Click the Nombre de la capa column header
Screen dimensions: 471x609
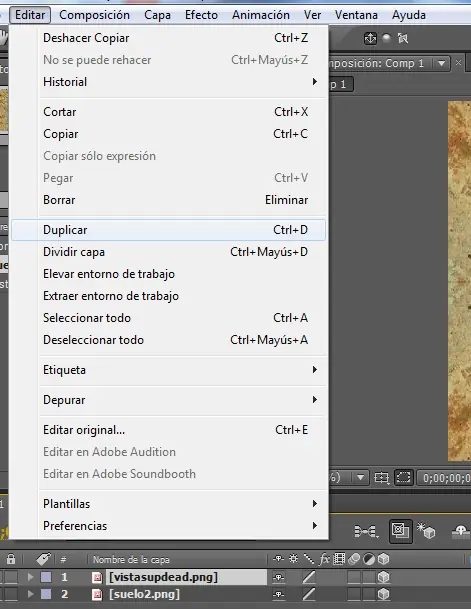(x=131, y=560)
